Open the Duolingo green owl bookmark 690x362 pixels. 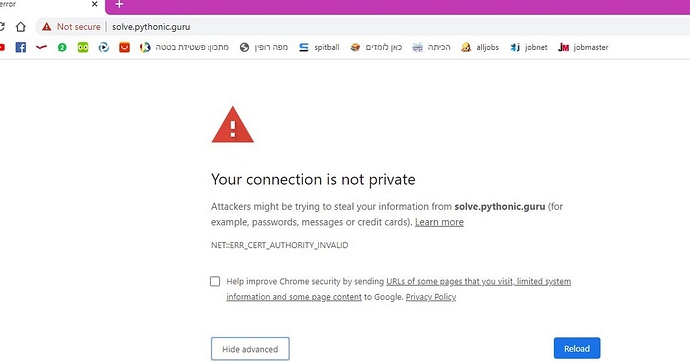point(83,48)
